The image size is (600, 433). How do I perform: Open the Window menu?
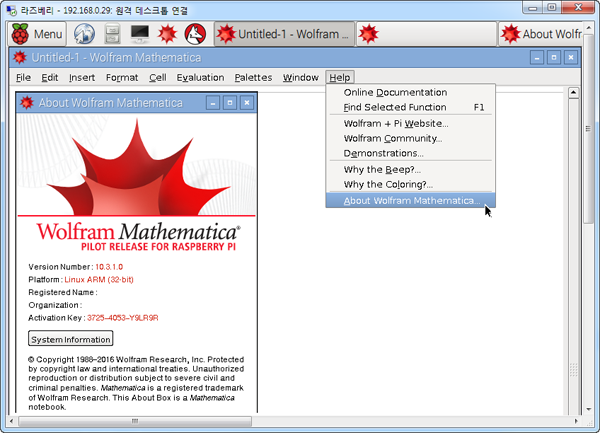point(301,78)
